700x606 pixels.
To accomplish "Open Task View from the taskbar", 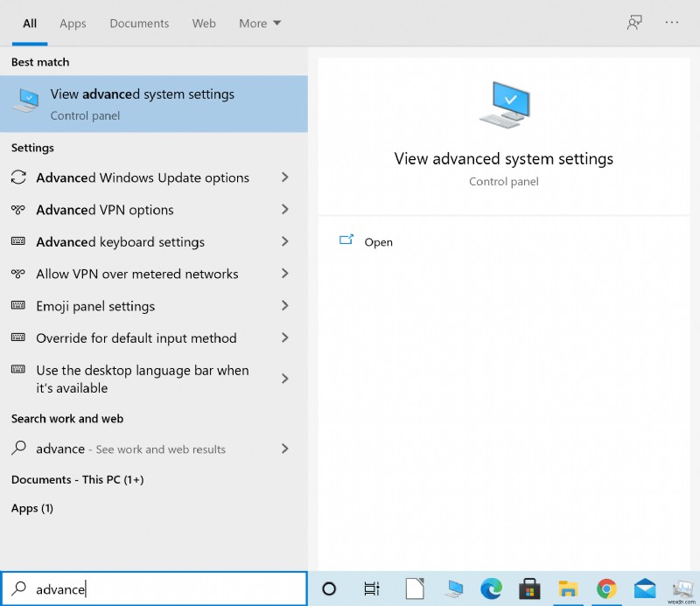I will tap(372, 588).
